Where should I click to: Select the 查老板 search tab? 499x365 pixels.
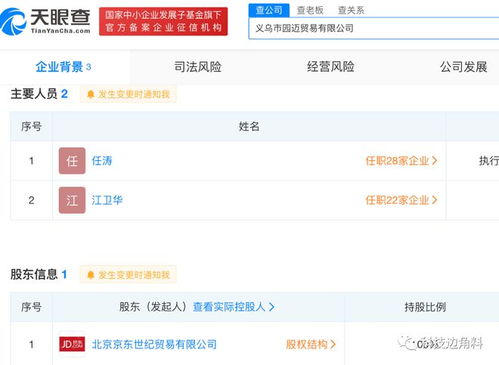coord(310,10)
